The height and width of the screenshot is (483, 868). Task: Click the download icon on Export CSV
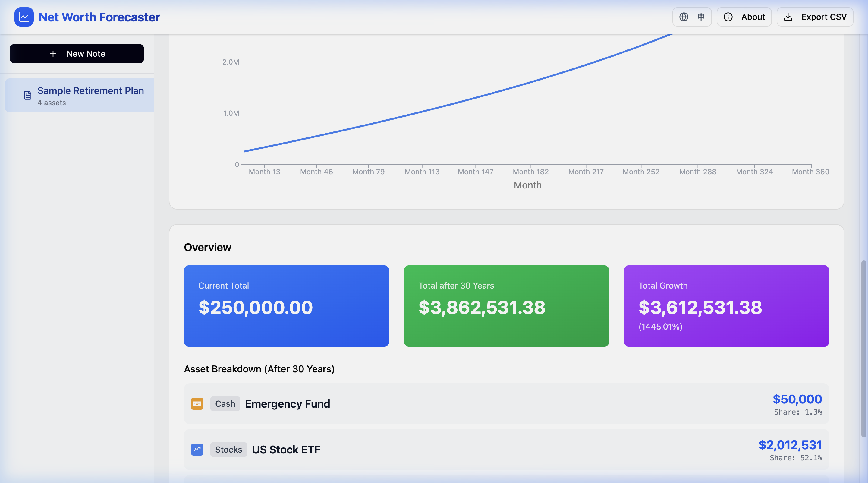pos(788,17)
